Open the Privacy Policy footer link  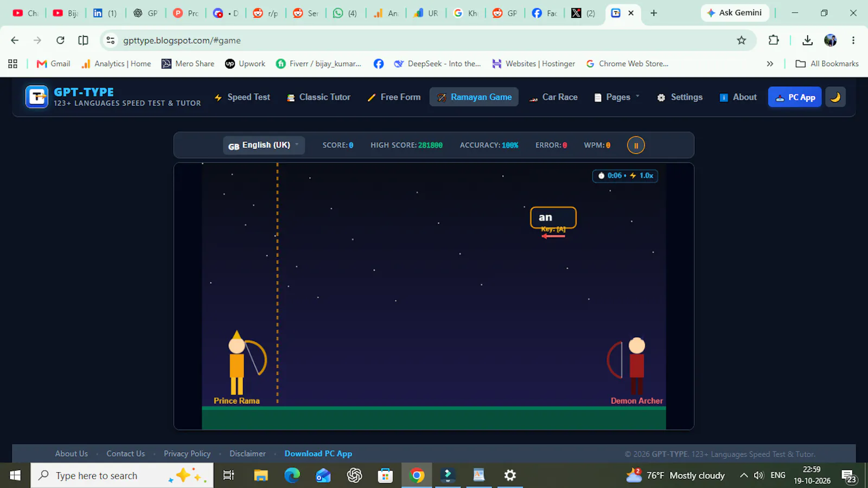coord(187,454)
